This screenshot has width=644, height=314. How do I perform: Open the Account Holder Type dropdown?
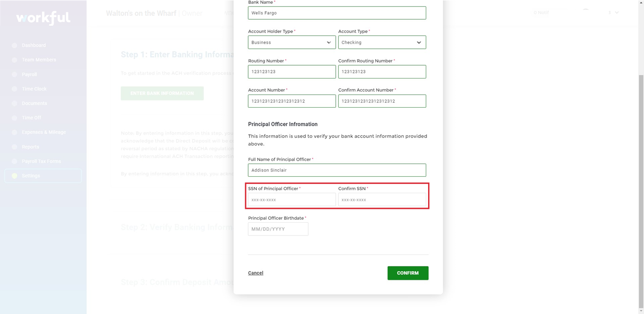click(292, 42)
